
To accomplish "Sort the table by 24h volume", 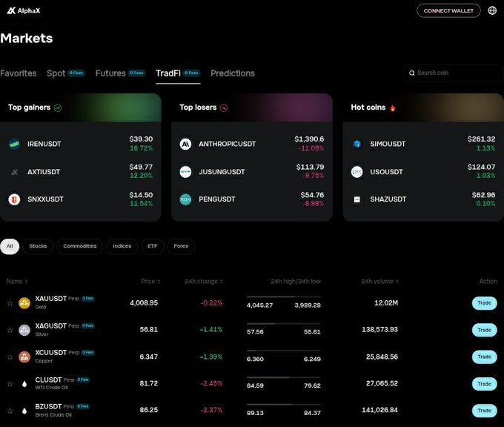I will point(379,282).
